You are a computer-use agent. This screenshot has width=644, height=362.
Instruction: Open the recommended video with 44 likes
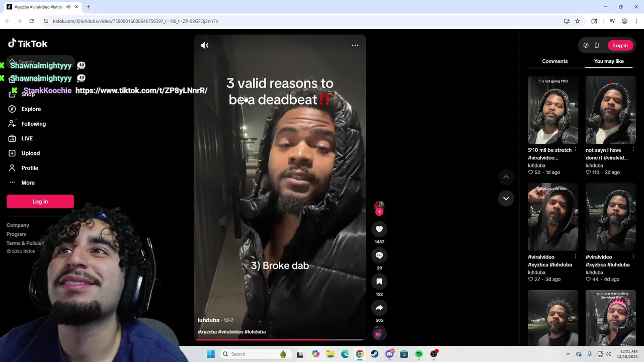tap(611, 217)
